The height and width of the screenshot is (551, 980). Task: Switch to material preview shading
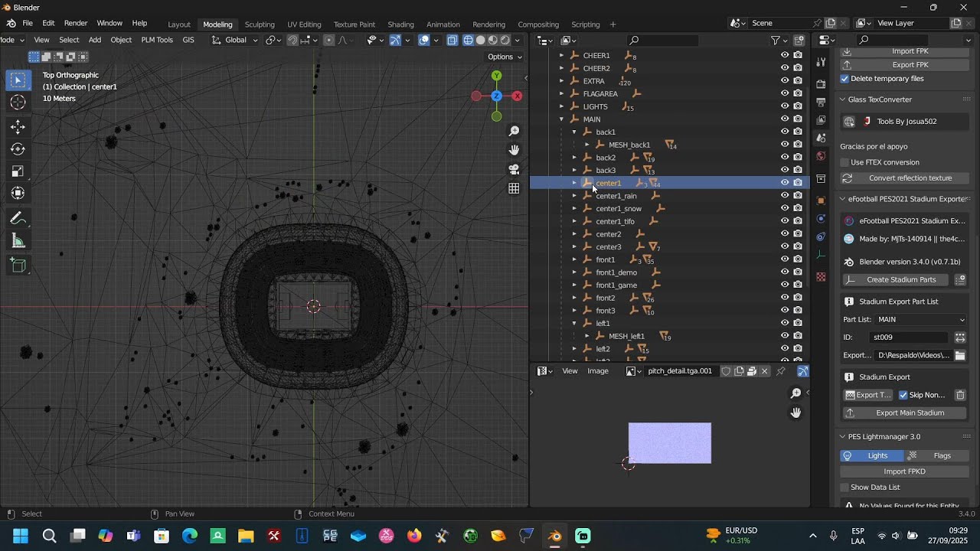coord(492,40)
